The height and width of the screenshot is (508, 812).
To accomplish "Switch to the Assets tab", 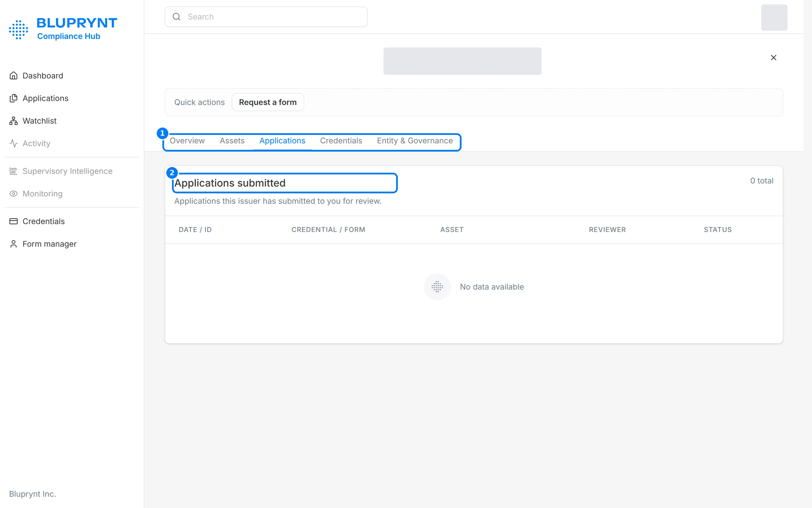I will [232, 141].
